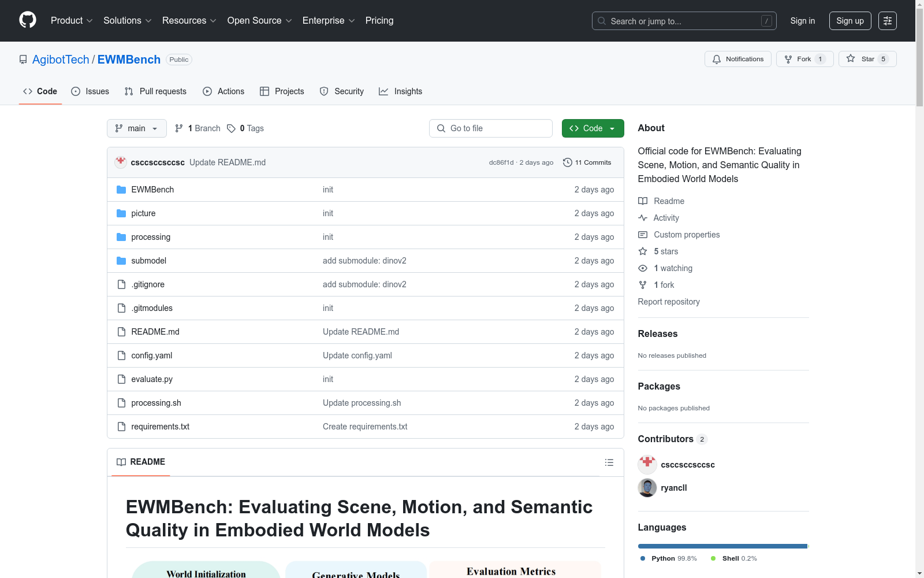This screenshot has width=924, height=578.
Task: Click the Readme book icon in About
Action: 643,201
